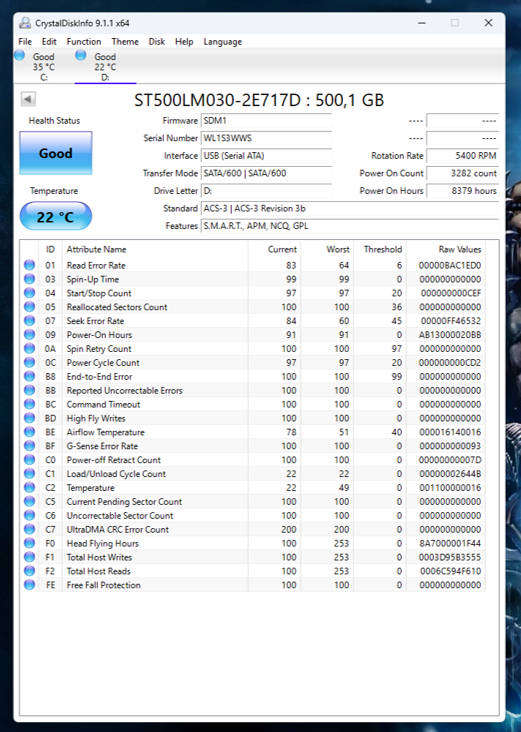Image resolution: width=521 pixels, height=732 pixels.
Task: Click the status orb for Current Pending Sector Count
Action: pos(29,501)
